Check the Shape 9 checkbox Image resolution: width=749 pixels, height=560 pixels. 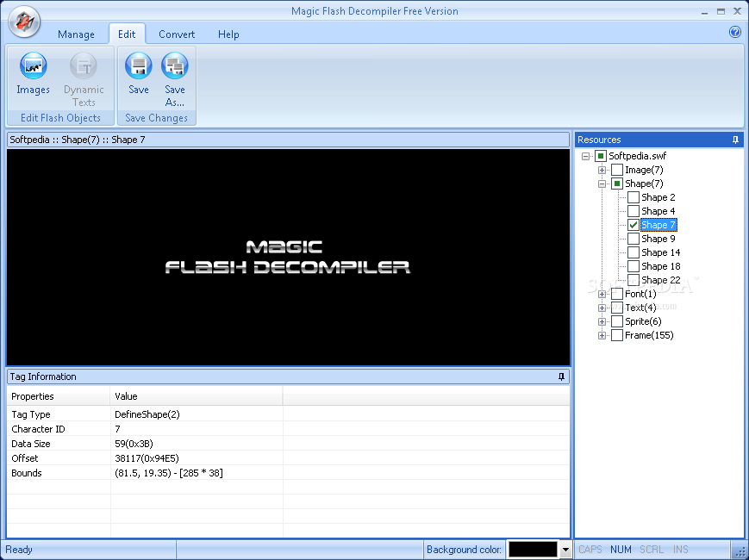click(x=634, y=239)
